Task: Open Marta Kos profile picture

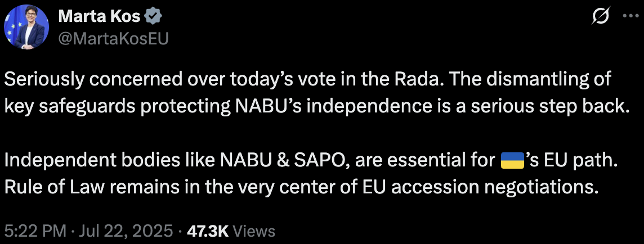Action: [26, 27]
